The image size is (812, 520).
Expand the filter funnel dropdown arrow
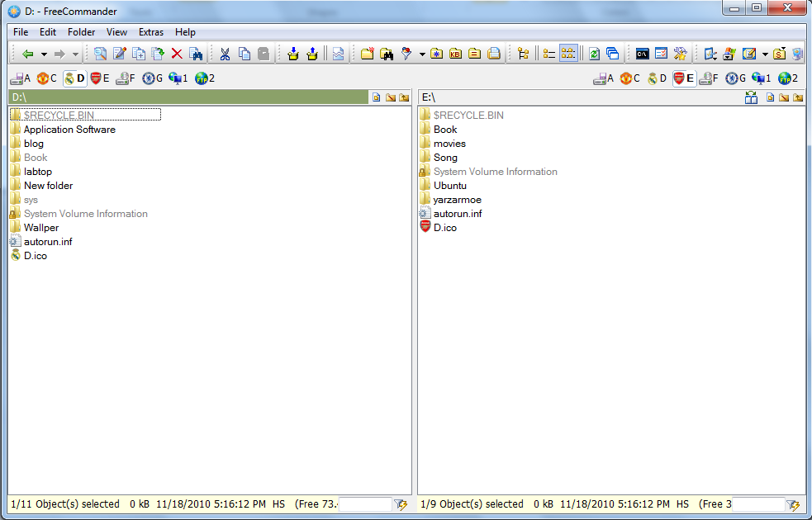tap(422, 54)
